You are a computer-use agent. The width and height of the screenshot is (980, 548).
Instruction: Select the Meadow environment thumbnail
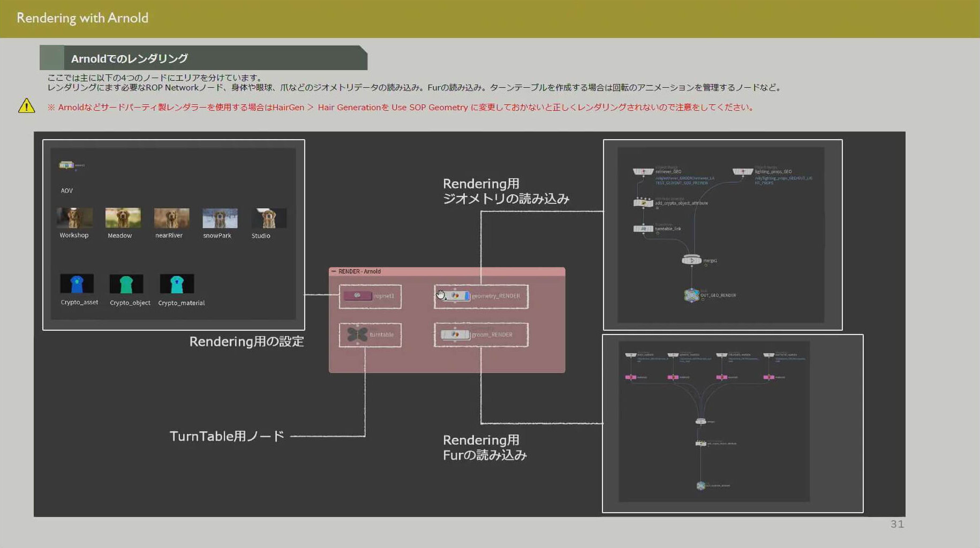(123, 218)
